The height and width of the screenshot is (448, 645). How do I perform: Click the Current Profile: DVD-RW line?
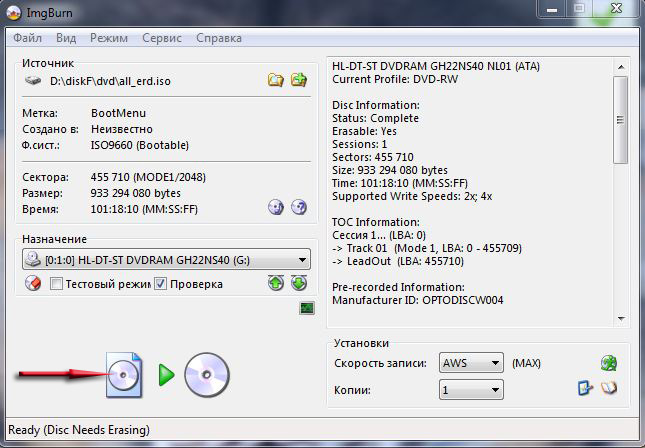[x=395, y=79]
